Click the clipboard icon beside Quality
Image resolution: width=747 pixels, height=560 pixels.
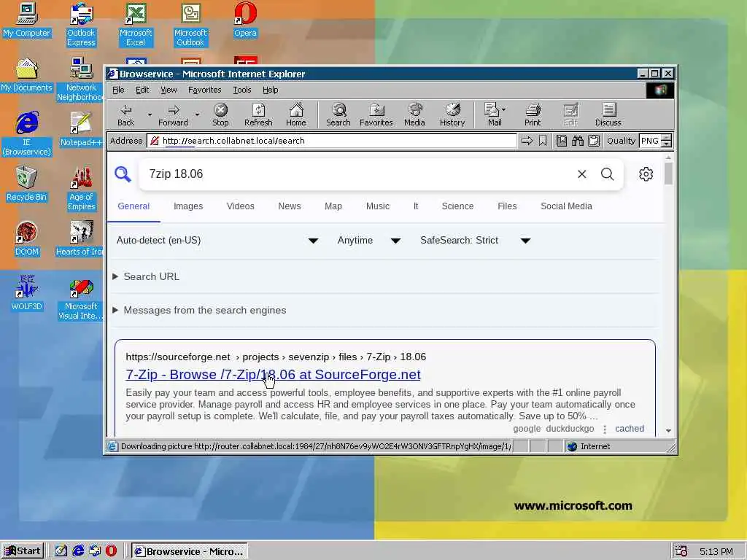(594, 141)
